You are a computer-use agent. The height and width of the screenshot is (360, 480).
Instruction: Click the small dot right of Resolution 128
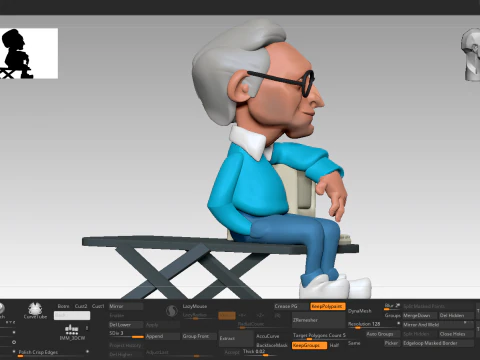point(398,323)
